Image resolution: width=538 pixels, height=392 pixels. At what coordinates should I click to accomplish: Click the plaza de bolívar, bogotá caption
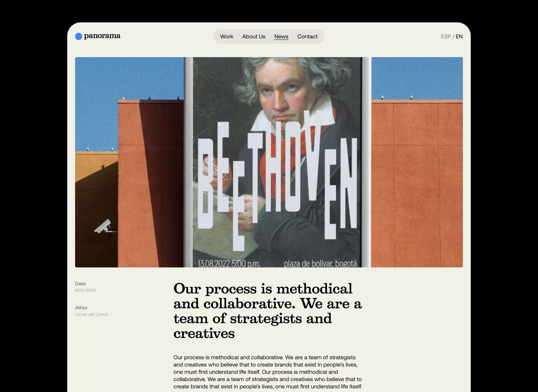320,263
